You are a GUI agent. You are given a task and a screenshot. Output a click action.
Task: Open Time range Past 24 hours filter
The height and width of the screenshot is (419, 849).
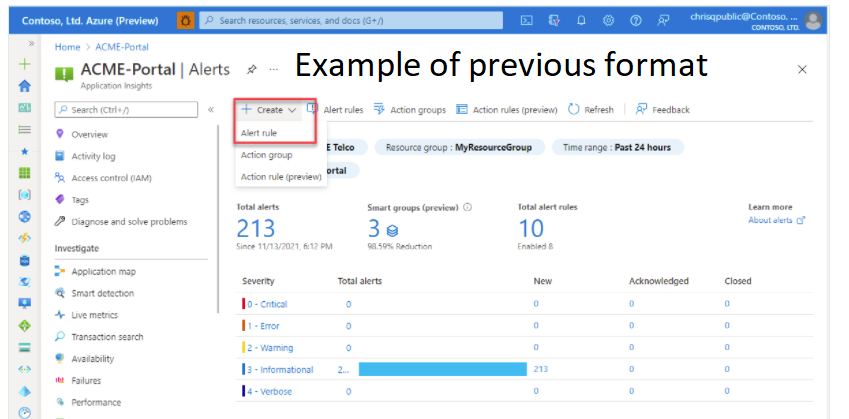click(617, 147)
